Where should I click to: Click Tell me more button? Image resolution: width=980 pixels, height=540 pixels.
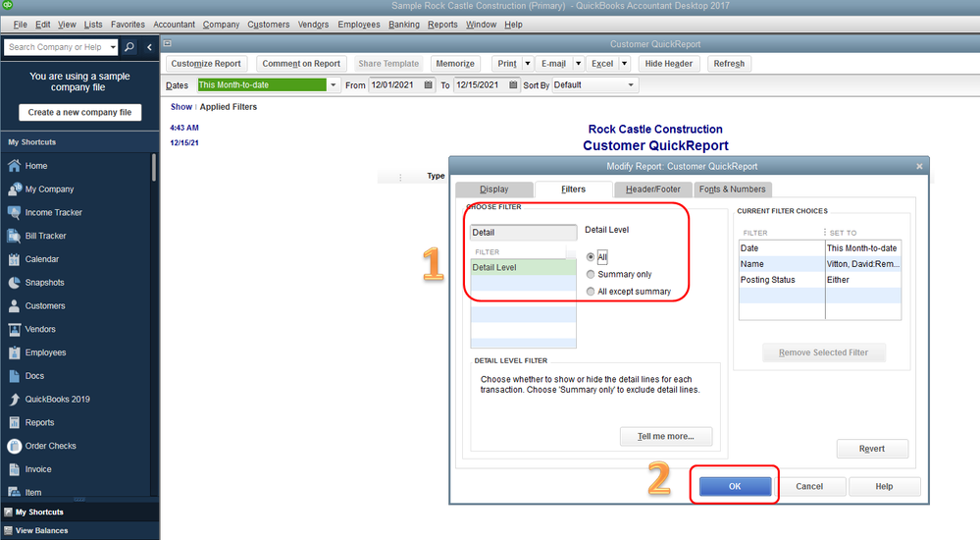(666, 436)
